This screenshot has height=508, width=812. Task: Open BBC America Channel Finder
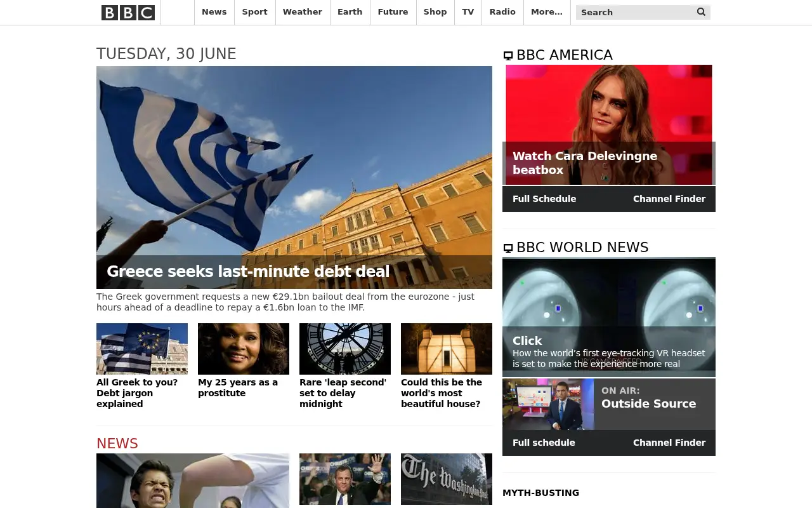669,199
